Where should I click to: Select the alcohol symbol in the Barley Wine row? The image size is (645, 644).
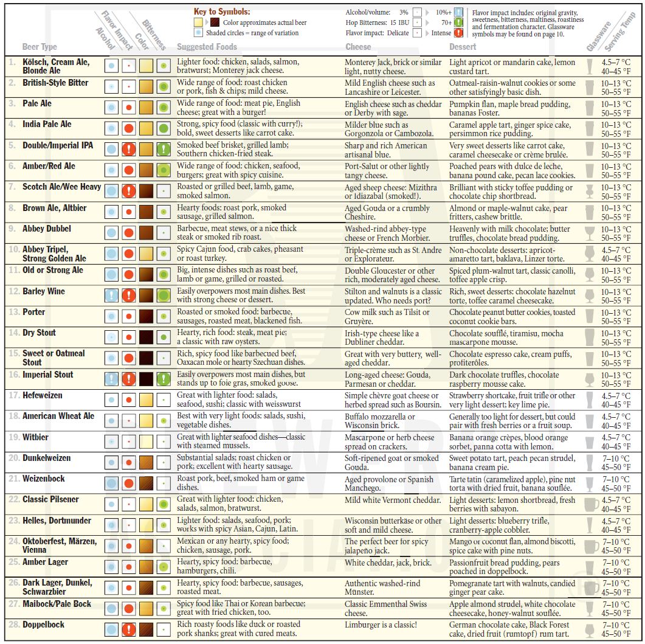click(x=111, y=295)
